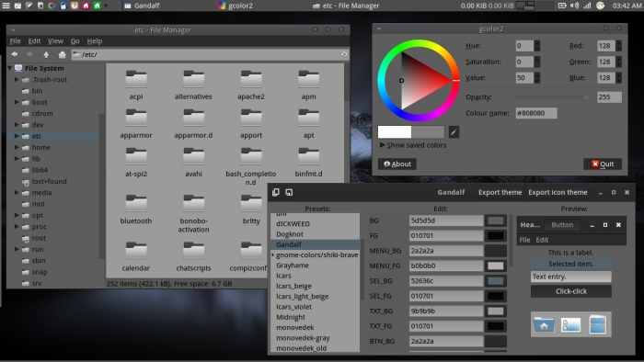Click the Quit button in gcolor2
Screen dimensions: 644x362
(603, 164)
